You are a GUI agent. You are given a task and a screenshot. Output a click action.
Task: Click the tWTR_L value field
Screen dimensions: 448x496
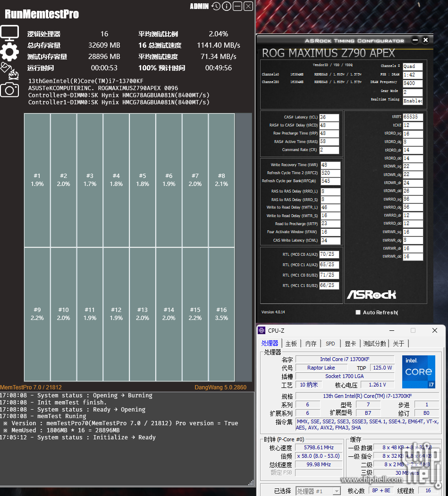point(330,208)
